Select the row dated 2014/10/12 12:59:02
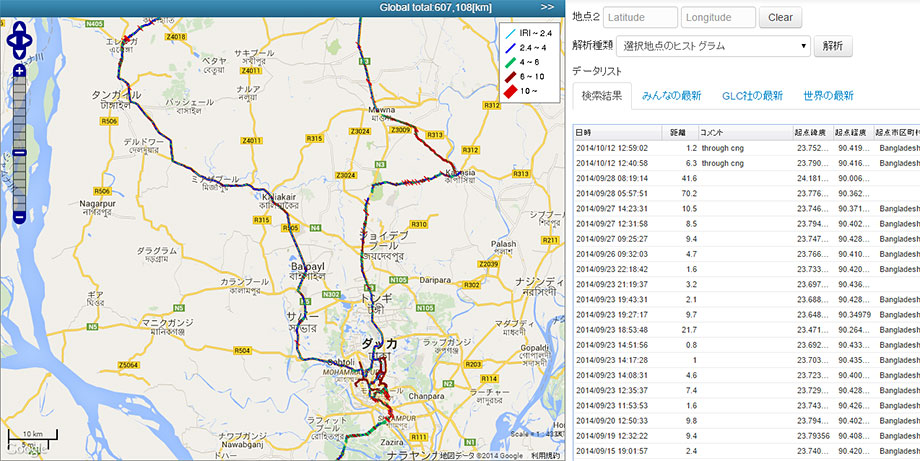Image resolution: width=920 pixels, height=461 pixels. pos(747,148)
